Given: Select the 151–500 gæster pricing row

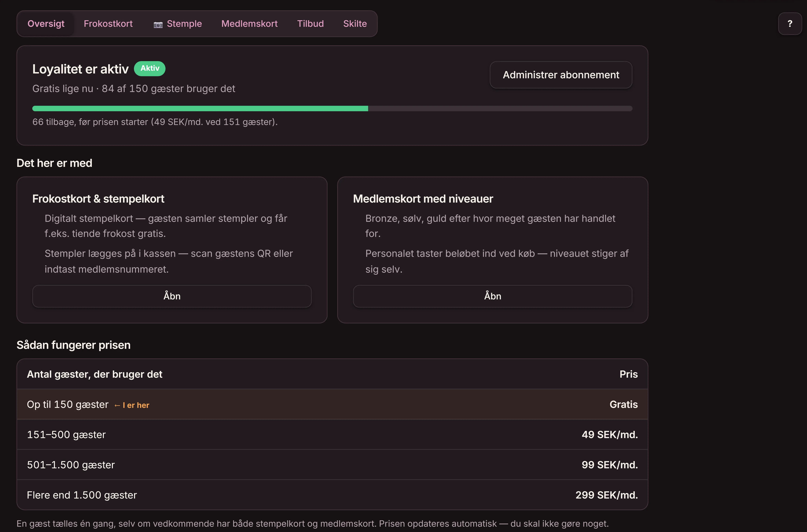Looking at the screenshot, I should pos(332,435).
